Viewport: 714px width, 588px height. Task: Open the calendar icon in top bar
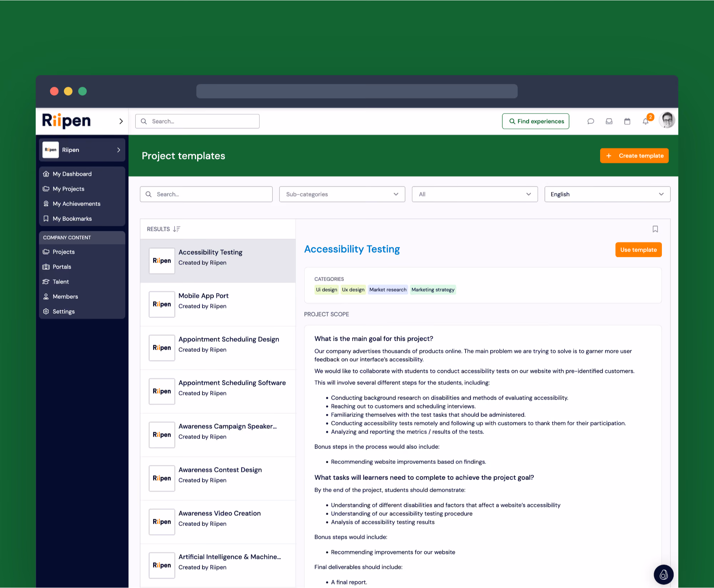point(627,121)
